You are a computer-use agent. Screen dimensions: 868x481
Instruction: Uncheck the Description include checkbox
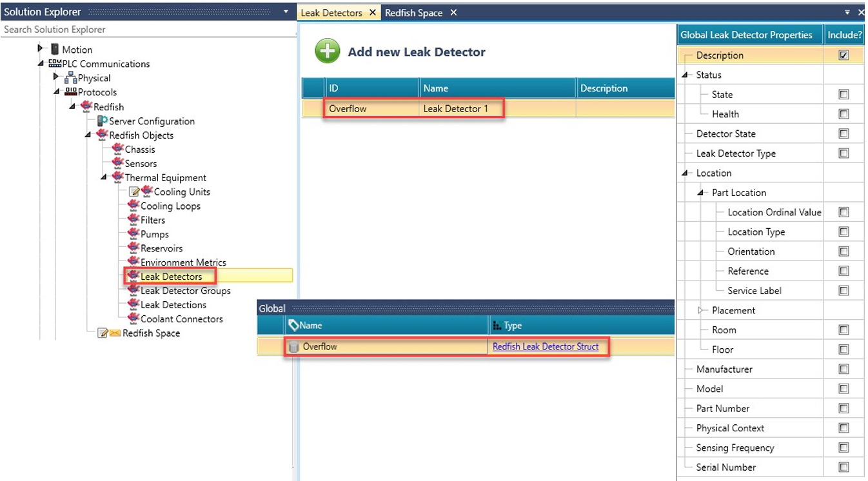tap(843, 55)
